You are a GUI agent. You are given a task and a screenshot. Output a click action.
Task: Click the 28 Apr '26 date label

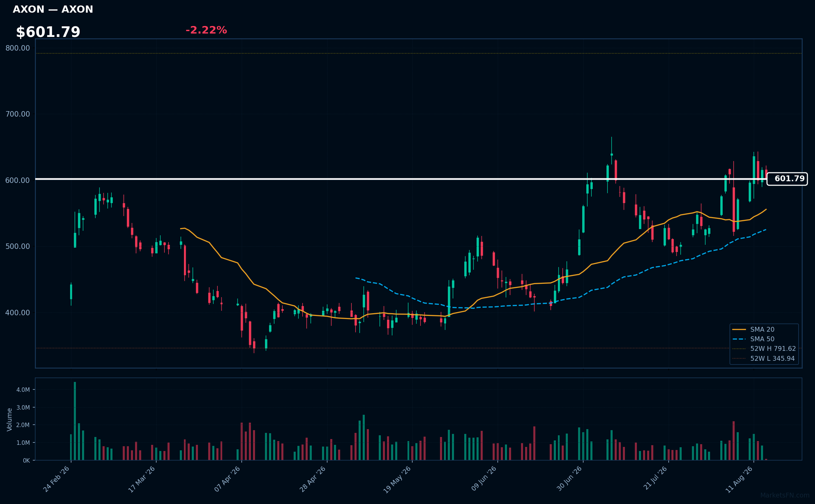coord(312,479)
